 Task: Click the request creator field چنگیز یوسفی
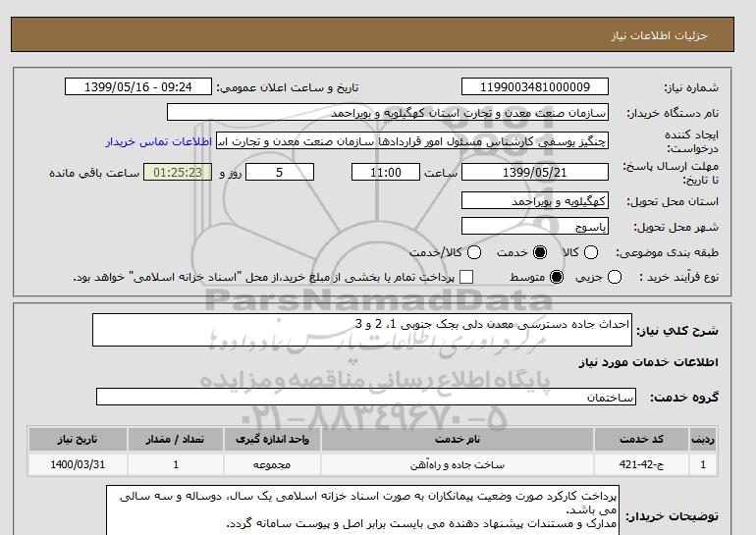coord(412,141)
